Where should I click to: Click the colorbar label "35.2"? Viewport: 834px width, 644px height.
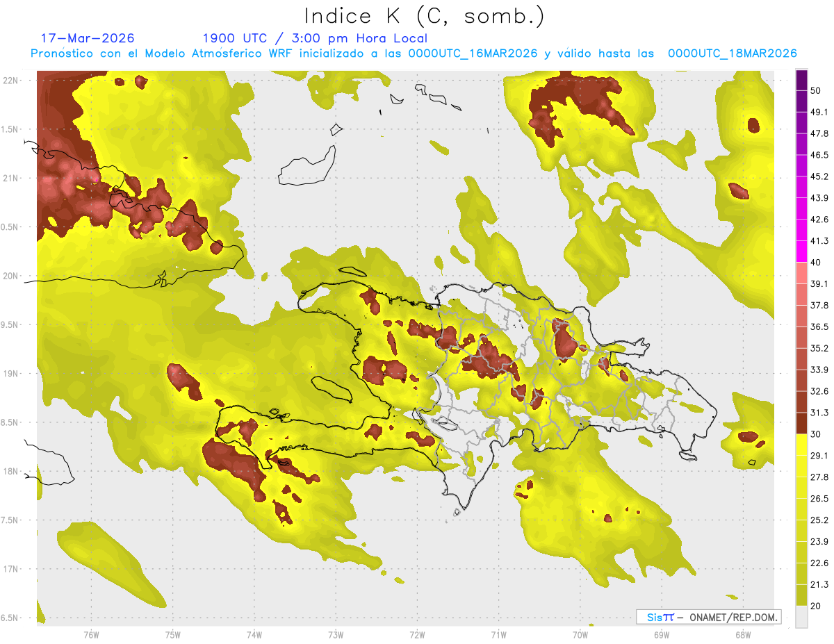(819, 348)
